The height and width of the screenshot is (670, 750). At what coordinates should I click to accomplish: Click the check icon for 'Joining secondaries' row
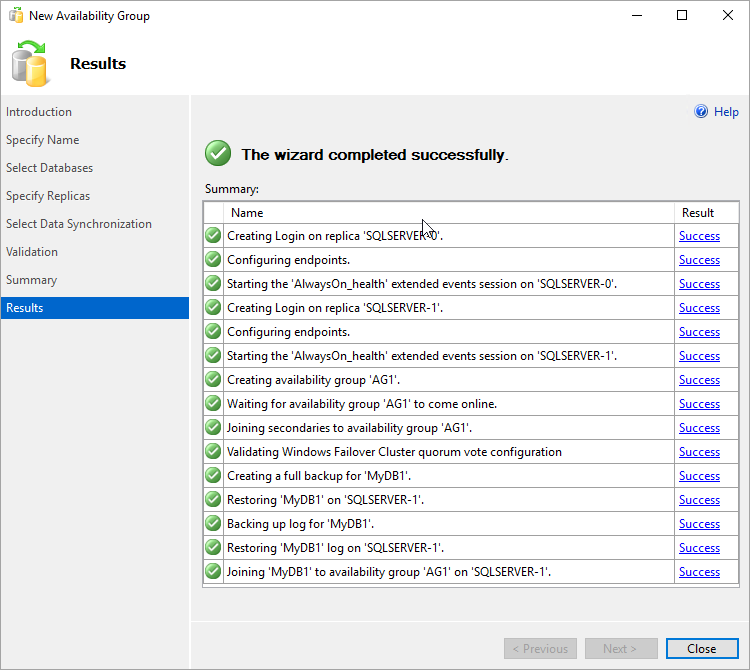213,428
